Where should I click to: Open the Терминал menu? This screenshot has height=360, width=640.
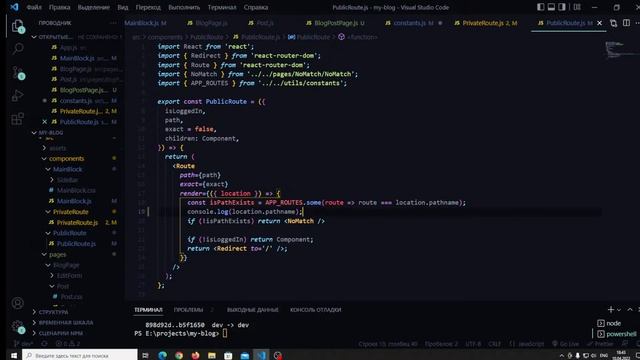coord(222,7)
